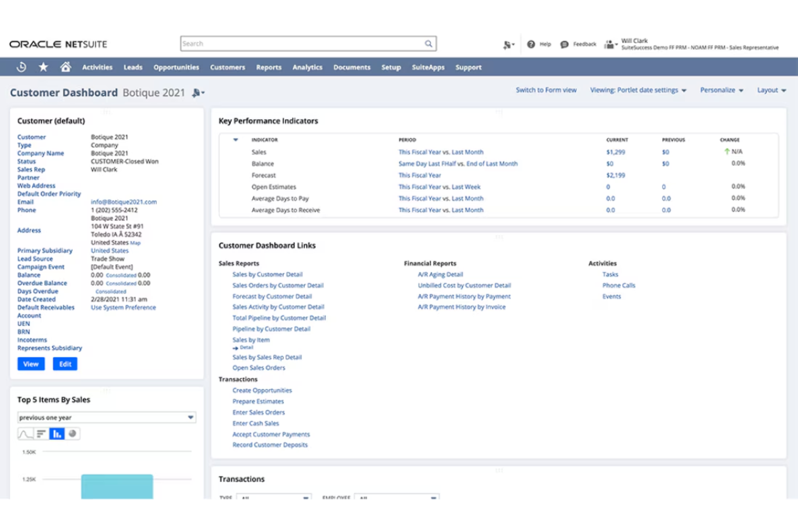Click the pin icon next to Botique 2021
Image resolution: width=798 pixels, height=532 pixels.
click(196, 92)
